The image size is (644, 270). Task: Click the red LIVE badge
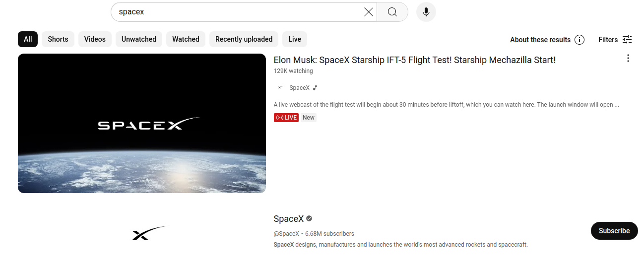point(286,118)
